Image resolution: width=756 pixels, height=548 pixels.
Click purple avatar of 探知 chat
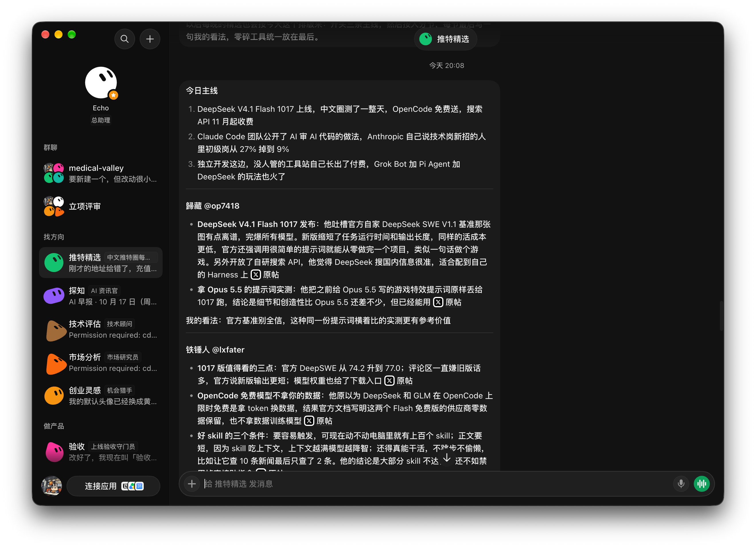tap(54, 296)
